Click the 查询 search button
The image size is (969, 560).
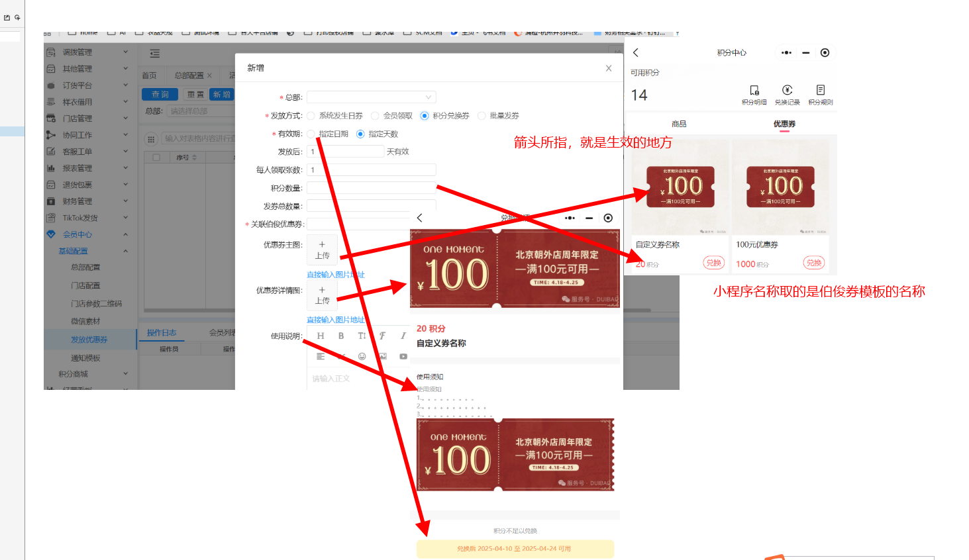160,95
